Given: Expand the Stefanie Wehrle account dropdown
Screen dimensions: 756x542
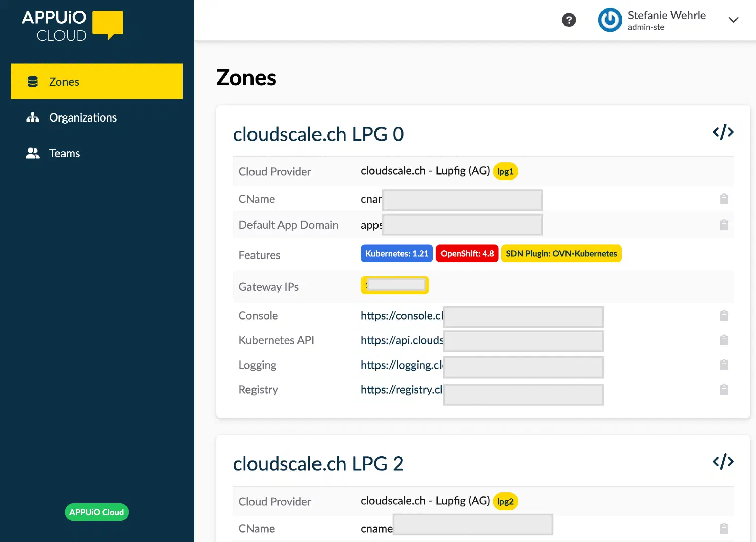Looking at the screenshot, I should 734,20.
